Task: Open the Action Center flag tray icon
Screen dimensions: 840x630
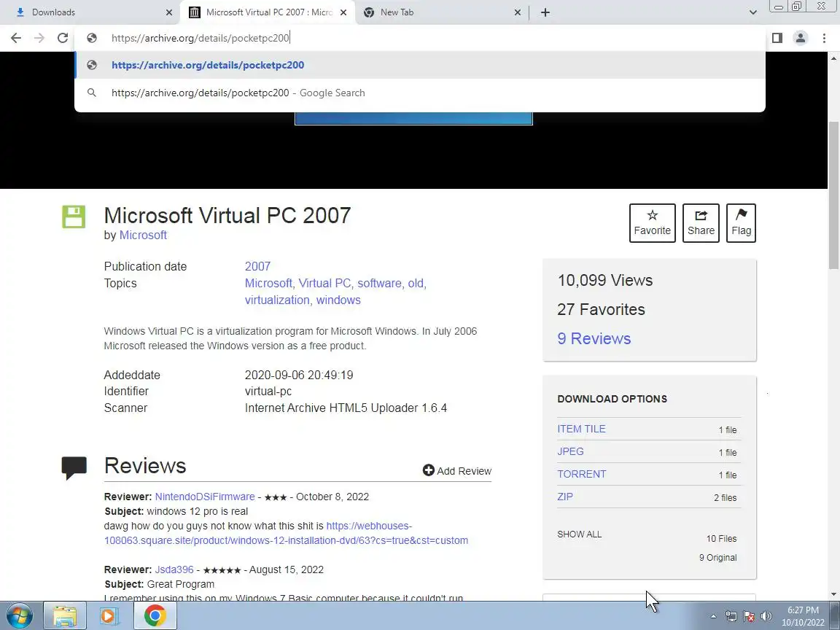Action: click(749, 617)
